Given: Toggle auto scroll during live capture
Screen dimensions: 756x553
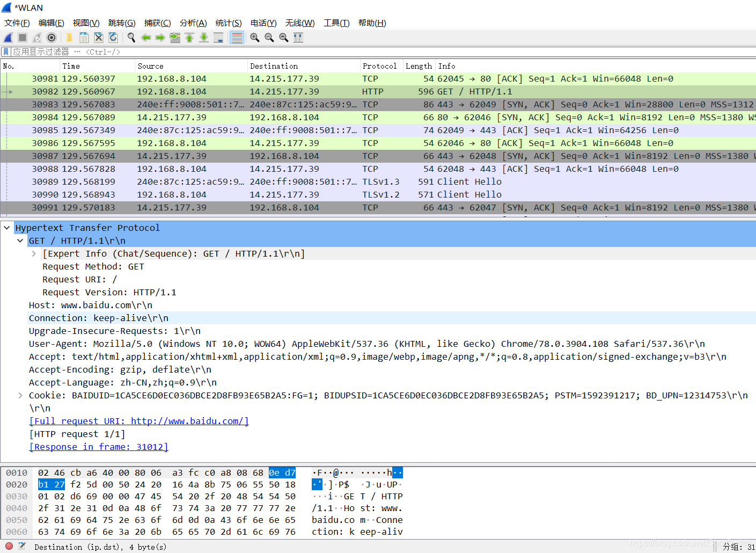Looking at the screenshot, I should point(218,38).
